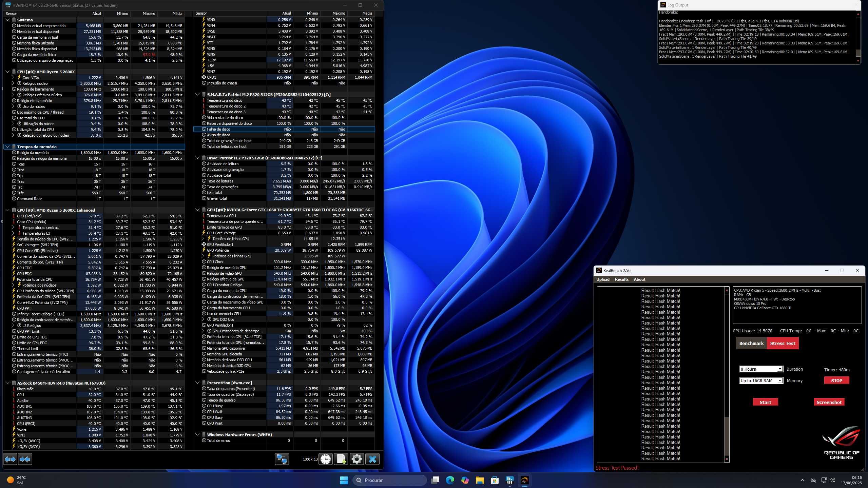Expand the Temperaturas centrais sub-tree

tap(13, 228)
